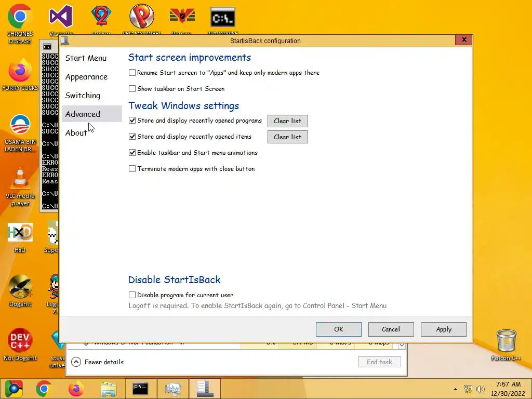The image size is (532, 399).
Task: Open the command prompt desktop shortcut icon
Action: 222,17
